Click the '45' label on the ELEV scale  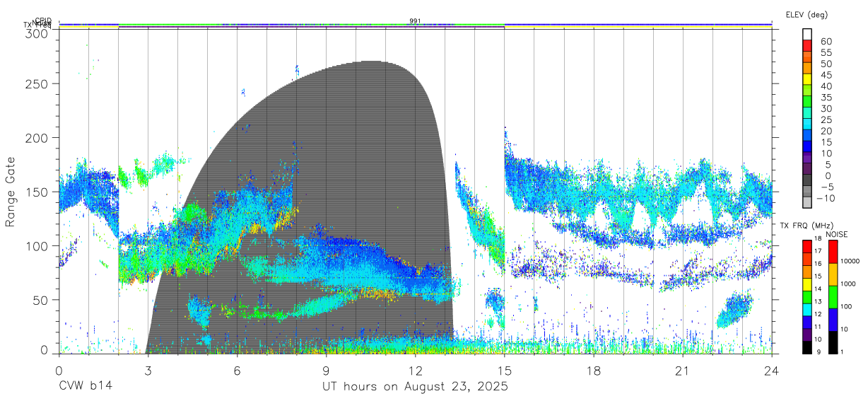(x=826, y=75)
